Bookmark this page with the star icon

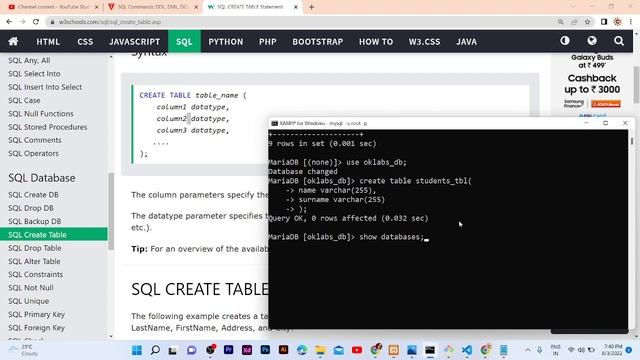point(587,22)
